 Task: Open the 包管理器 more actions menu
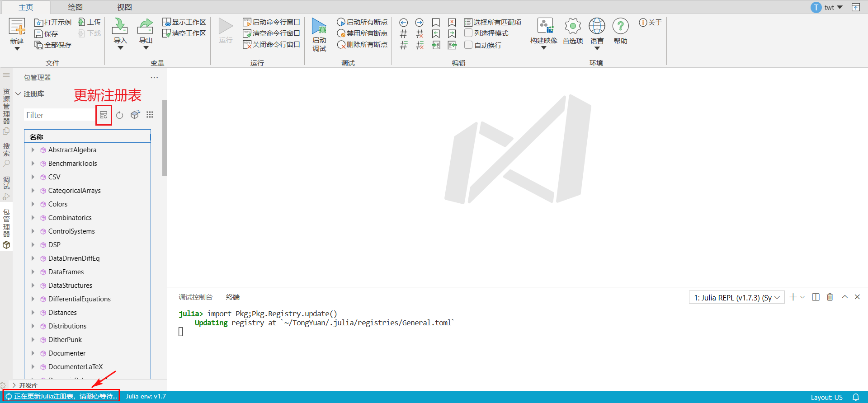[155, 78]
